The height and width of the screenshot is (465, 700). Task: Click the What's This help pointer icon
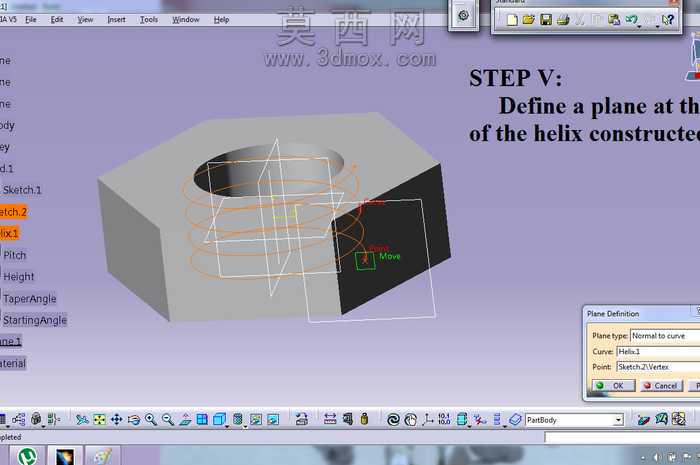(x=668, y=20)
